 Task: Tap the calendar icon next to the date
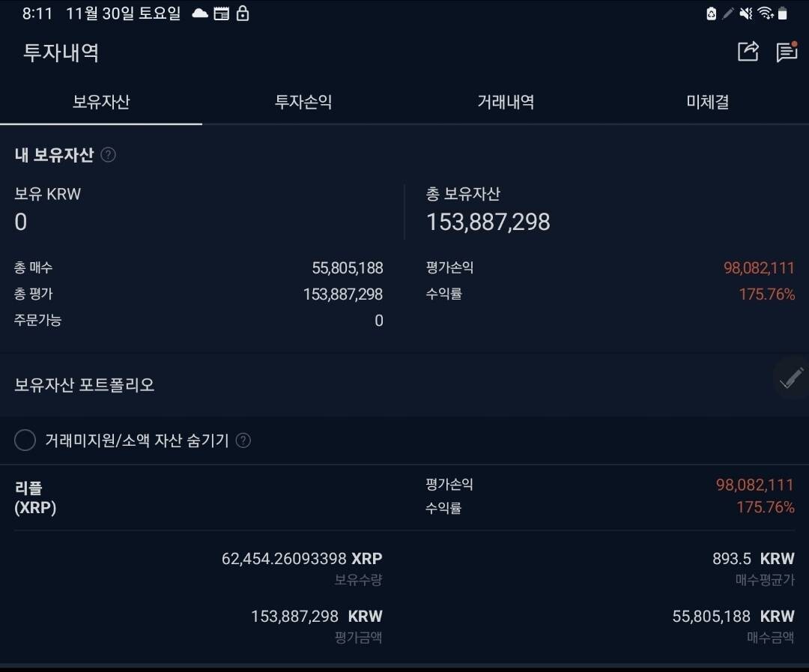(x=219, y=13)
